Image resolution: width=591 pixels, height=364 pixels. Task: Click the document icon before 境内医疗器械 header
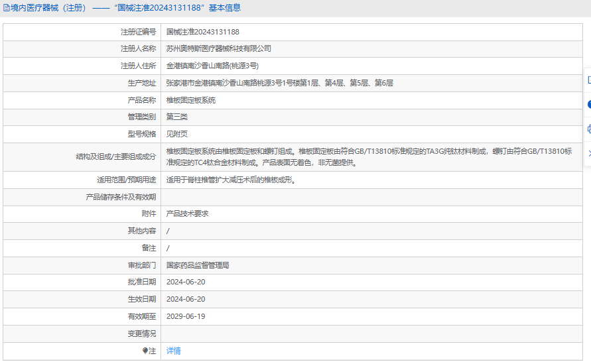pos(7,8)
